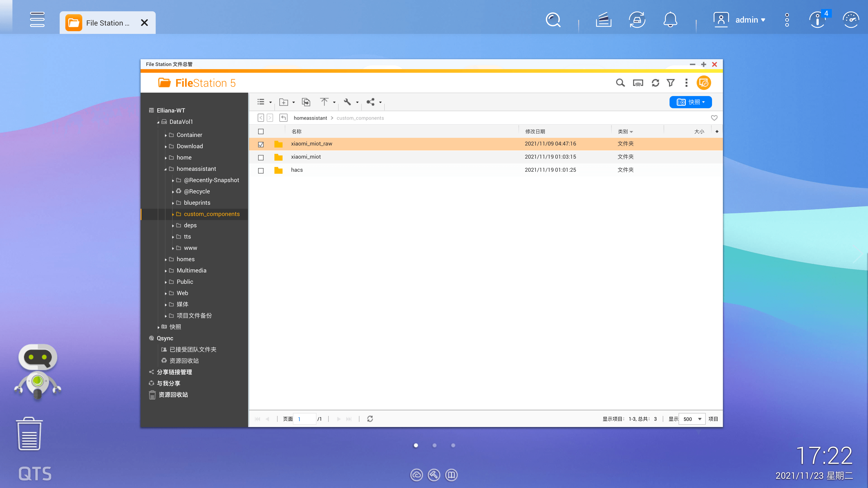
Task: Click the Qboost robot assistant
Action: pyautogui.click(x=38, y=372)
